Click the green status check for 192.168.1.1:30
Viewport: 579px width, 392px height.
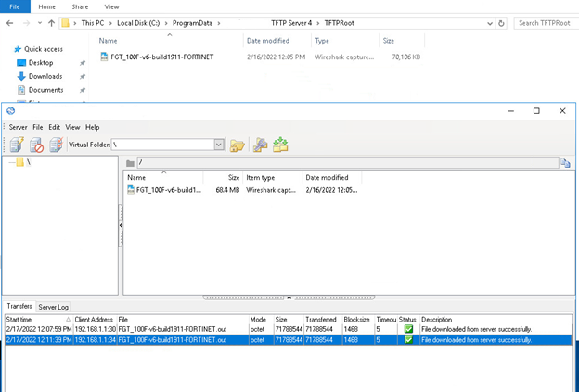coord(408,329)
